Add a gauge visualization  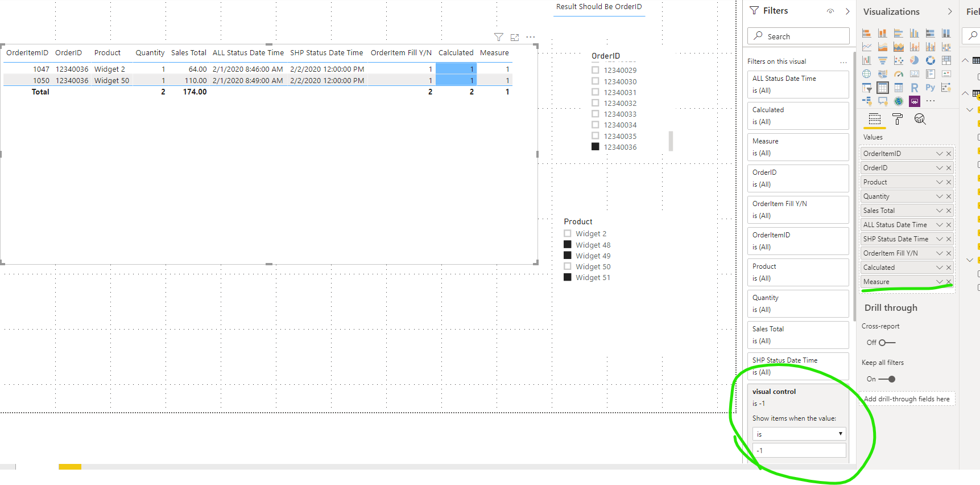(x=899, y=74)
